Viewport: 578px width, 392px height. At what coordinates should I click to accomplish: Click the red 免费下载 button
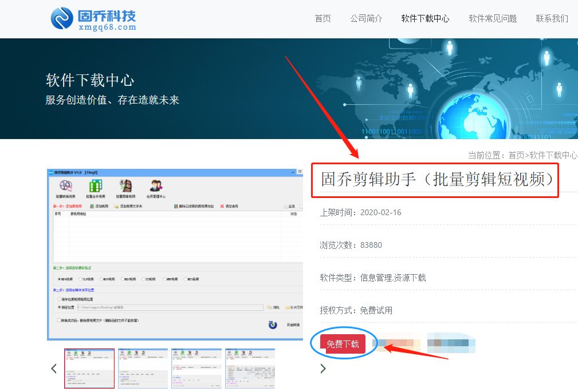point(343,344)
